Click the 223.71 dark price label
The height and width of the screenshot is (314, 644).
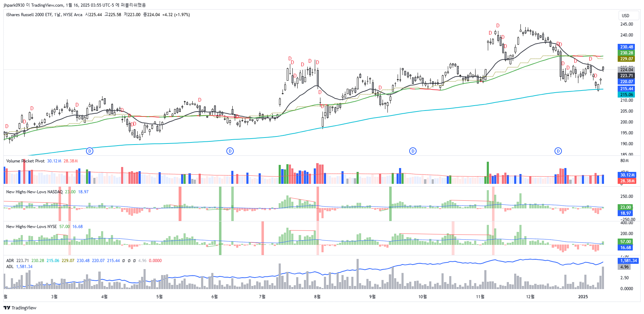pos(626,76)
